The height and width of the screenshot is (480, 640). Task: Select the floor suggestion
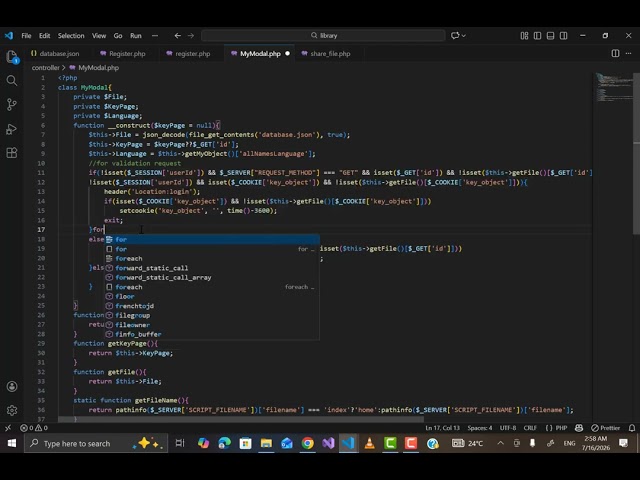tap(212, 296)
